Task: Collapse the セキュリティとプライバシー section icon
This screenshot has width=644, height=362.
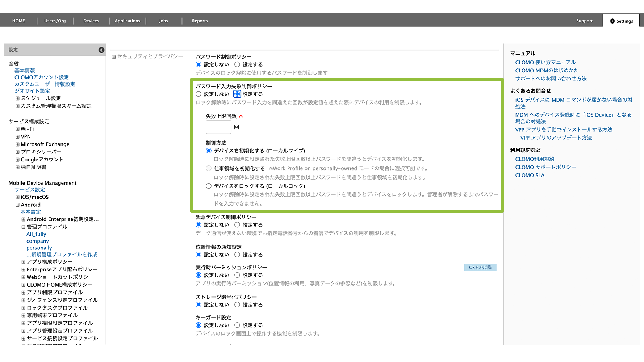Action: pyautogui.click(x=114, y=57)
